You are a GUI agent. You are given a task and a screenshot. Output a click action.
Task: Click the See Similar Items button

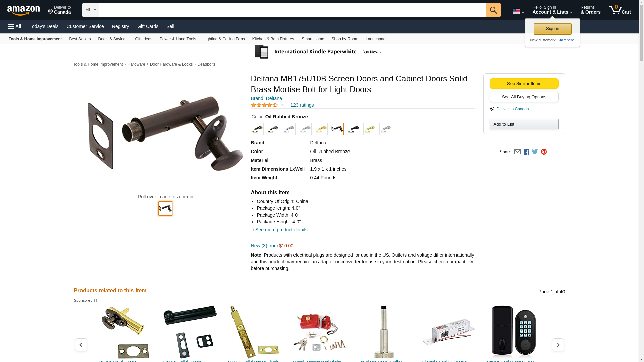[x=524, y=84]
